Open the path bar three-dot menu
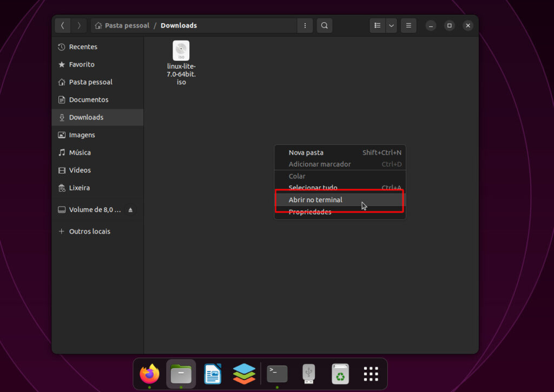Screen dimensions: 554x392 [305, 25]
